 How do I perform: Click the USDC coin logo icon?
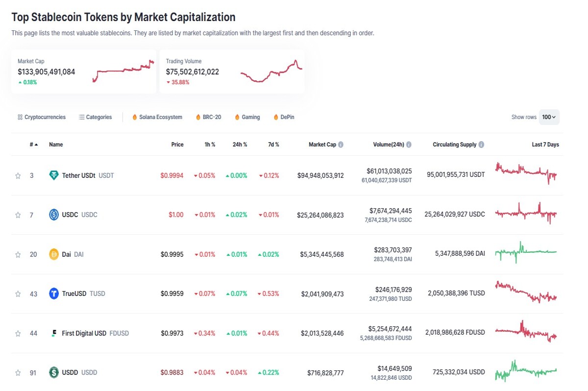click(54, 215)
